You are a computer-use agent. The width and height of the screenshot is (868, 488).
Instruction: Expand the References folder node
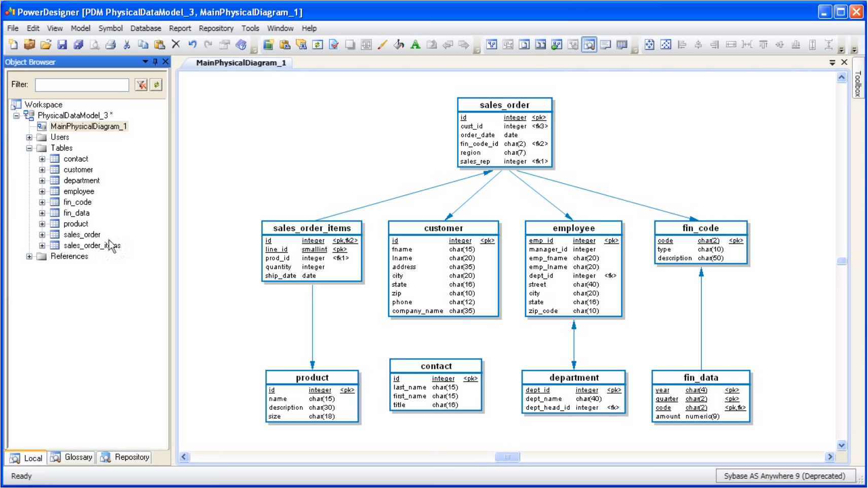(29, 257)
